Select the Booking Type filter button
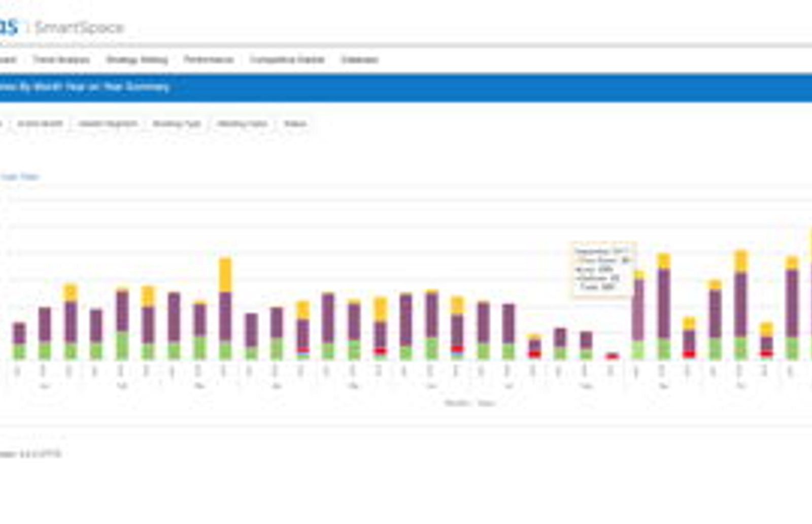This screenshot has height=524, width=812. 177,124
